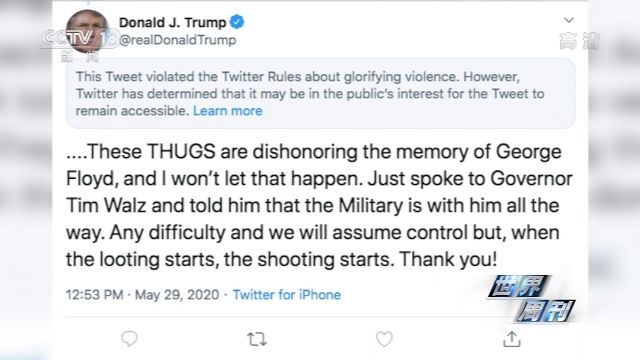Click the May 29, 2020 date
Image resolution: width=640 pixels, height=360 pixels.
(177, 295)
